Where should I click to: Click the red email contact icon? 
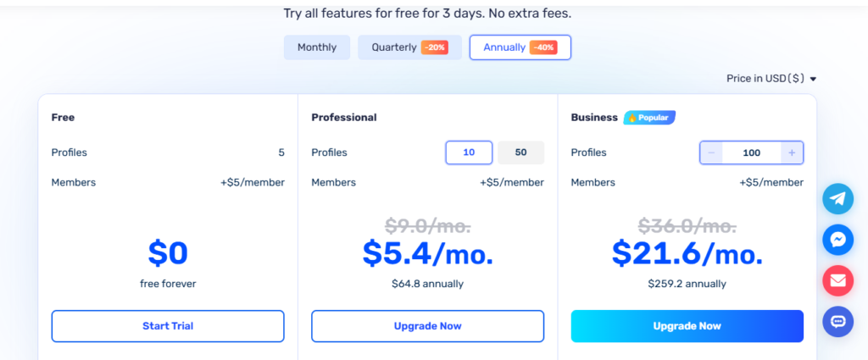(x=837, y=280)
